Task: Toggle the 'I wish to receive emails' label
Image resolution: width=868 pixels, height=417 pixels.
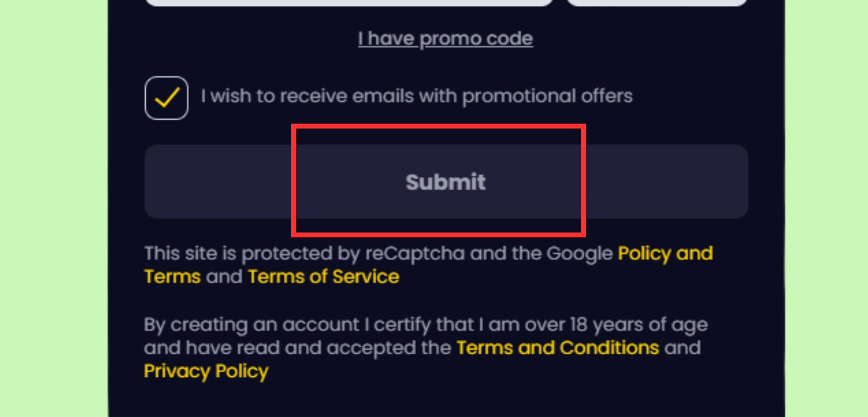Action: point(416,96)
